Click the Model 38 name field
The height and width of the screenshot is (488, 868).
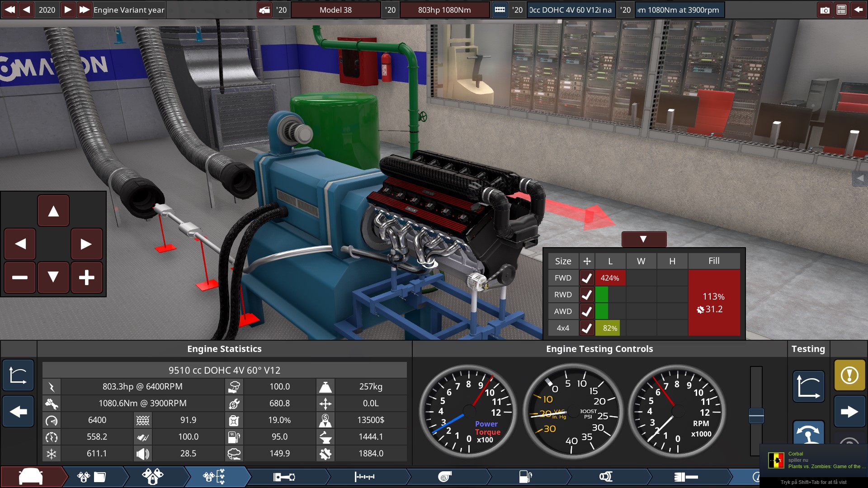tap(336, 9)
